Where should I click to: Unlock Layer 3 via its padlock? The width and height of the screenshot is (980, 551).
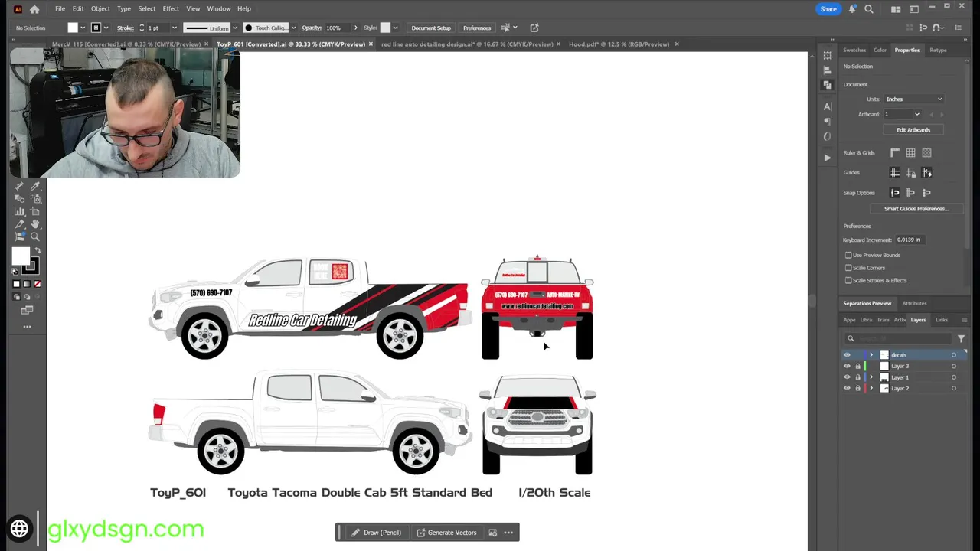pos(857,366)
